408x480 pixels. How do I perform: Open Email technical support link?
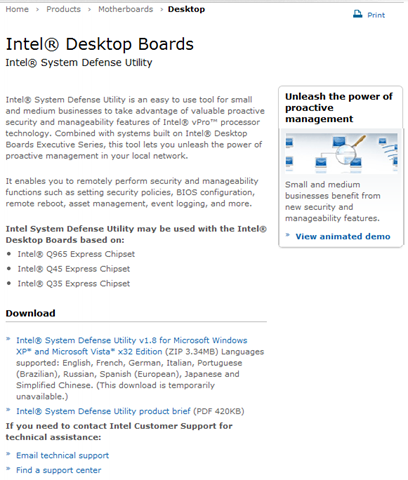(63, 455)
